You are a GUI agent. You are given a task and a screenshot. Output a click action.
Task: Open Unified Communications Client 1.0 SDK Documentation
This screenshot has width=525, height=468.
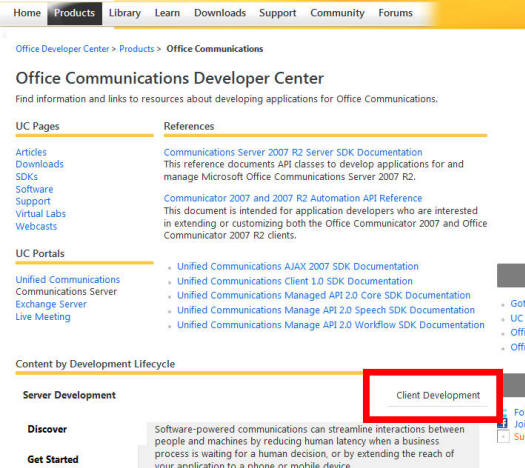pos(295,281)
